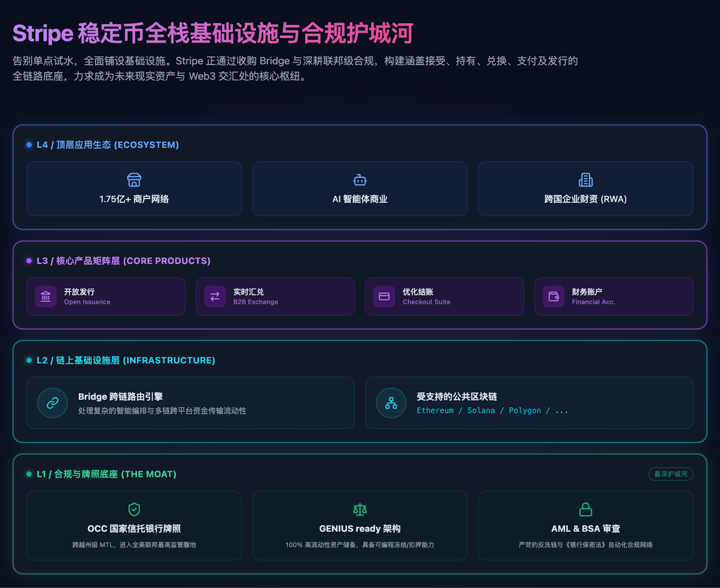Image resolution: width=720 pixels, height=588 pixels.
Task: Click the subtitle line starting 告别单点试水
Action: click(x=295, y=61)
